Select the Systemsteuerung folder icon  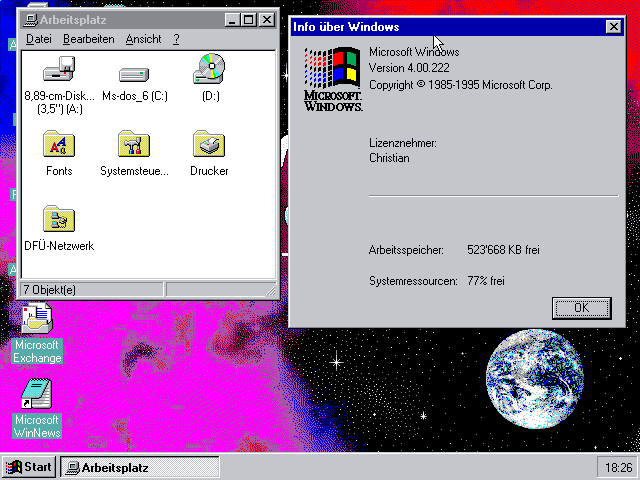(x=134, y=144)
